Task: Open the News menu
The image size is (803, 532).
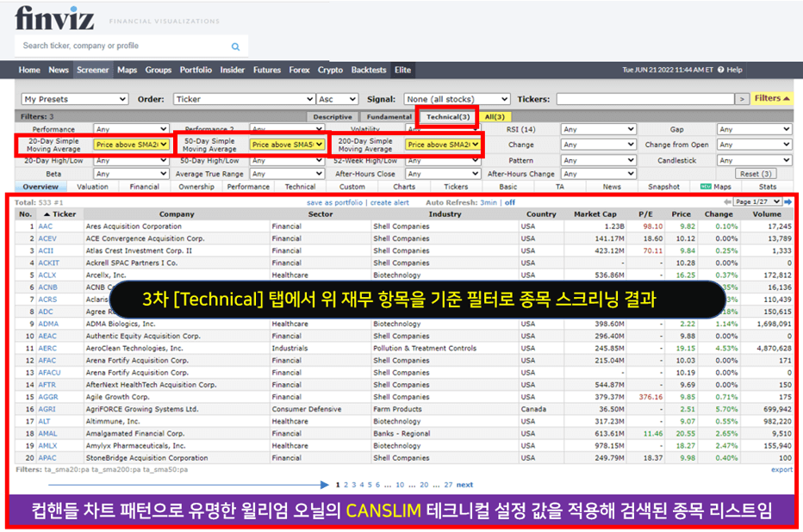Action: click(59, 70)
